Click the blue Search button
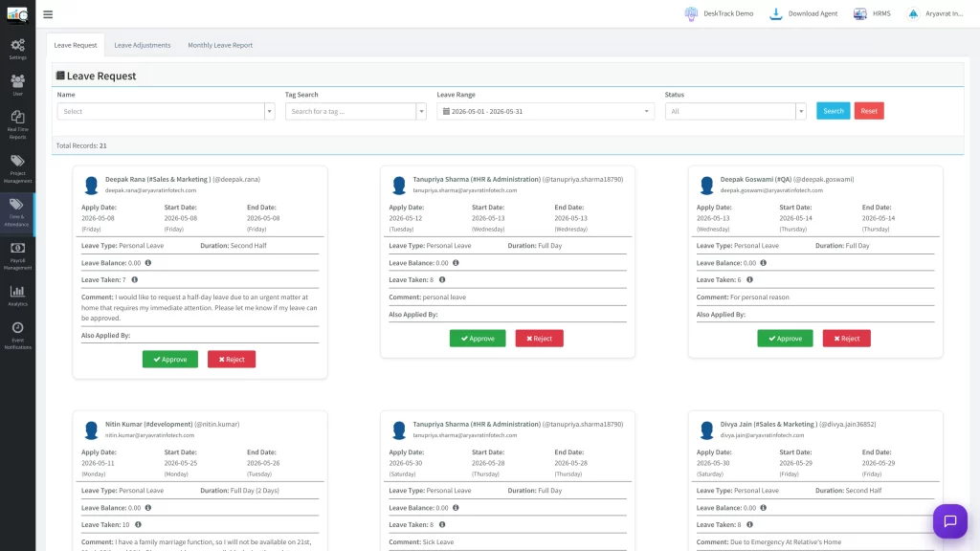 point(834,111)
